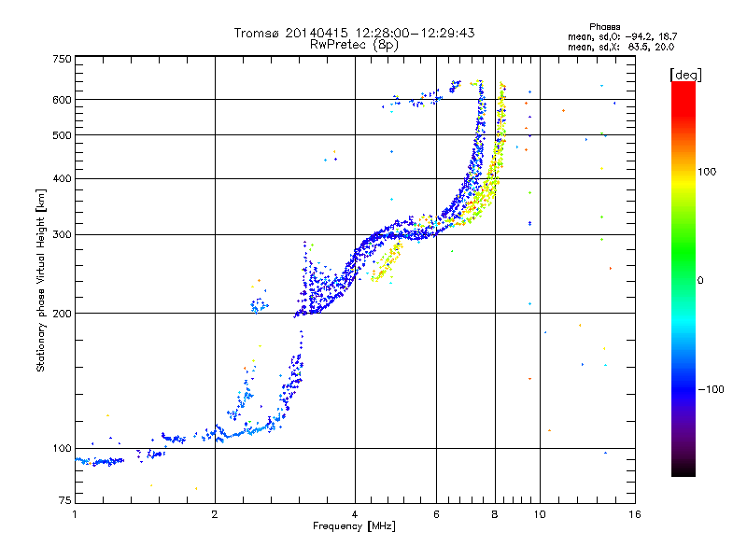Click the 'Frequency [MHz]' axis label

[x=354, y=526]
